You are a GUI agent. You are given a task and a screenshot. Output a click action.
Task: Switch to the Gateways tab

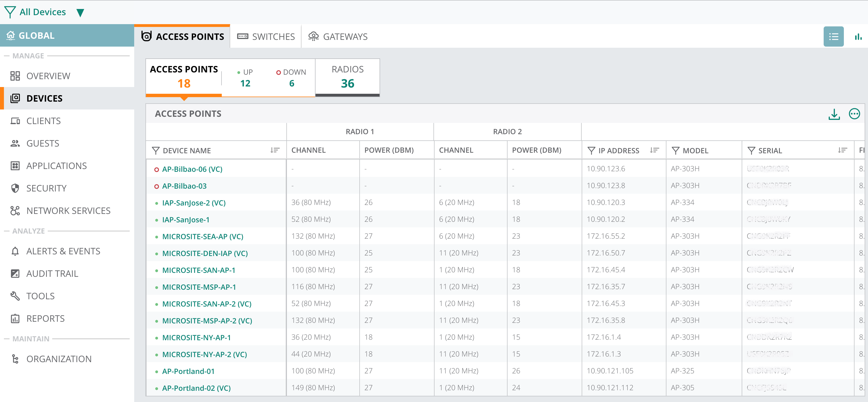[338, 36]
